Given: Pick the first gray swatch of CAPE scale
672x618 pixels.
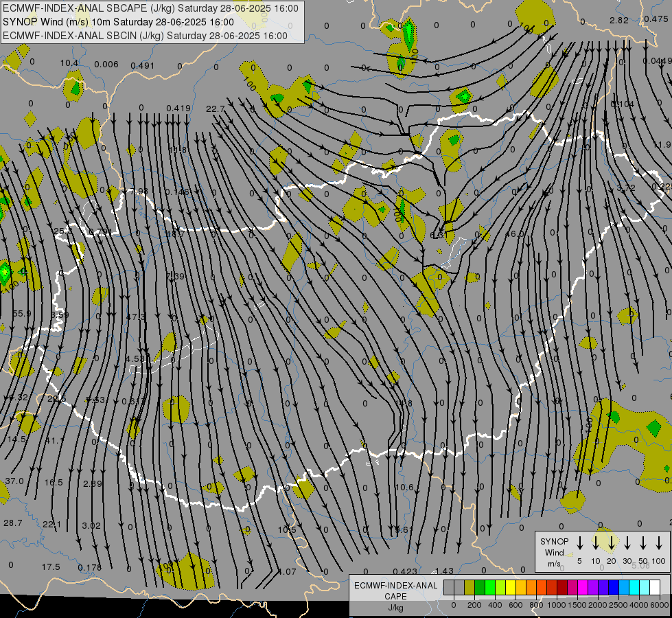Looking at the screenshot, I should [x=449, y=588].
